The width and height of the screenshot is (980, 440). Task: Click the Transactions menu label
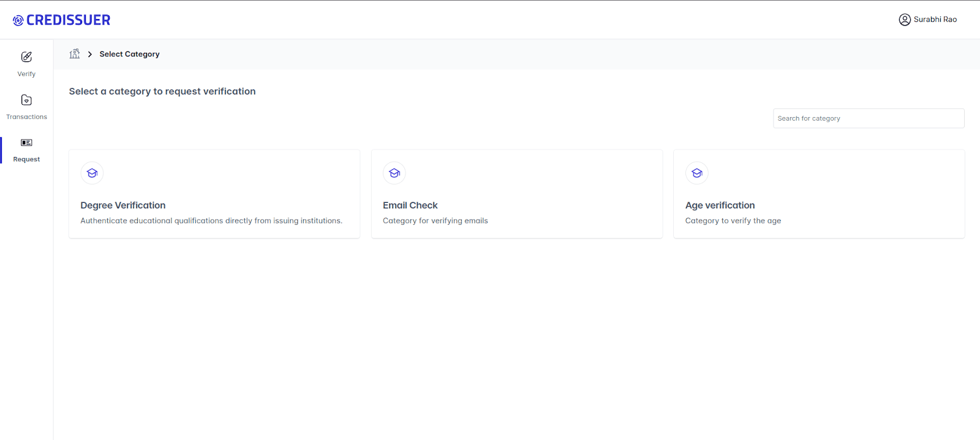pos(26,117)
